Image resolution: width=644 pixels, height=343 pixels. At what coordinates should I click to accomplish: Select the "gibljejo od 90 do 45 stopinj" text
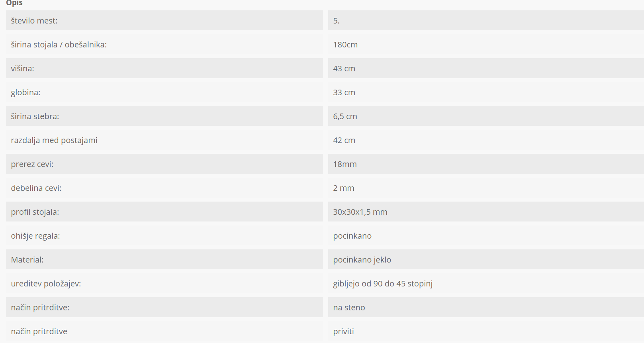383,284
